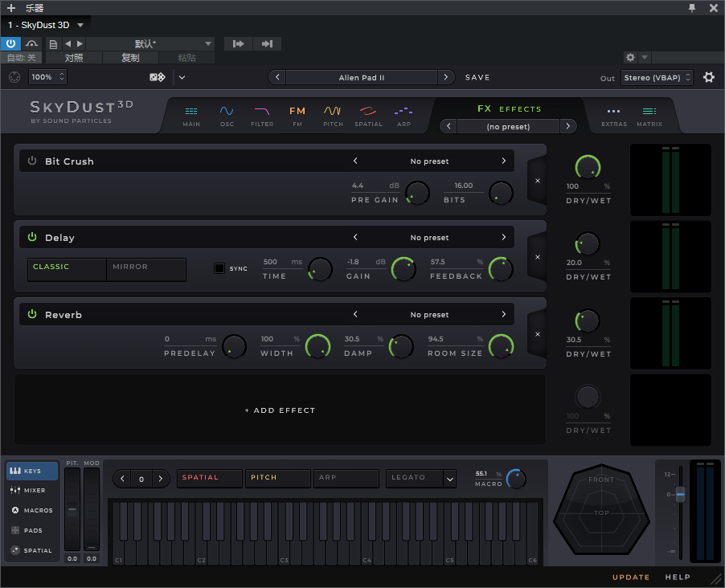This screenshot has height=588, width=725.
Task: Switch to the FM tab
Action: tap(297, 116)
